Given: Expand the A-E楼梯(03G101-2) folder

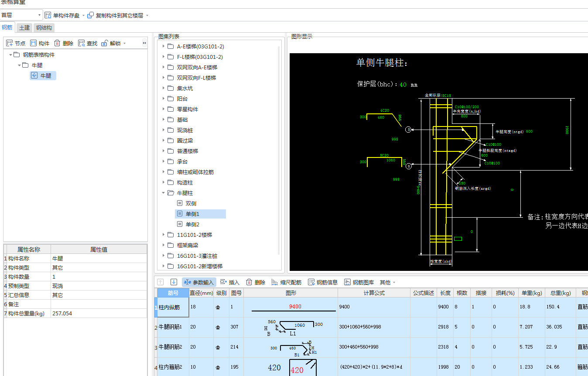Looking at the screenshot, I should (x=164, y=47).
